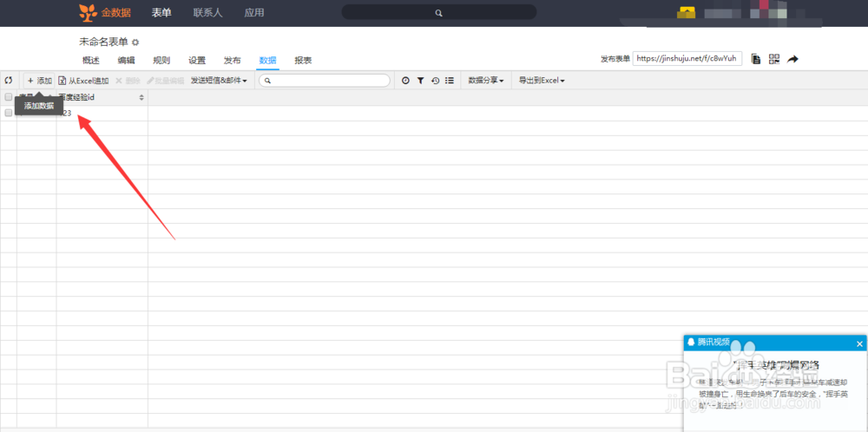Switch to the 概述 tab

pyautogui.click(x=91, y=61)
